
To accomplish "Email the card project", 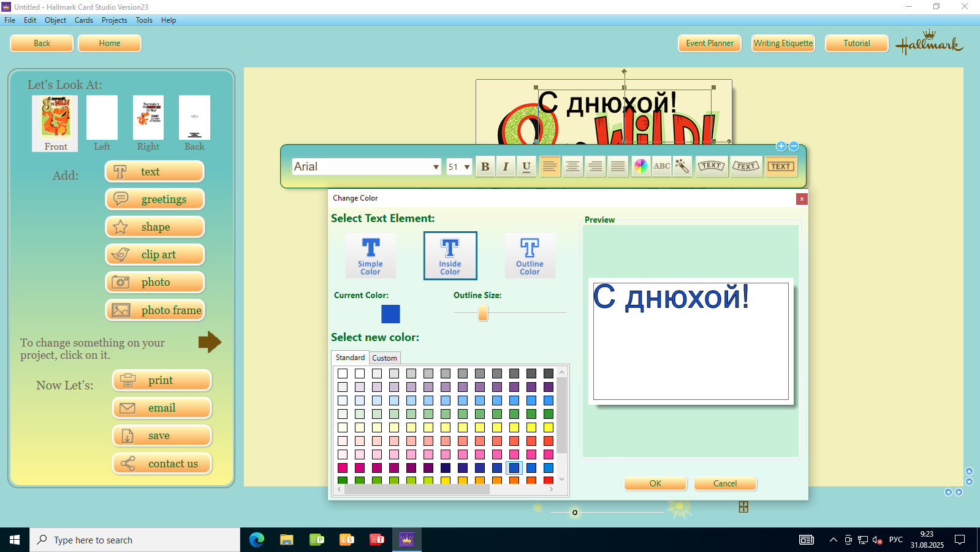I will tap(162, 408).
